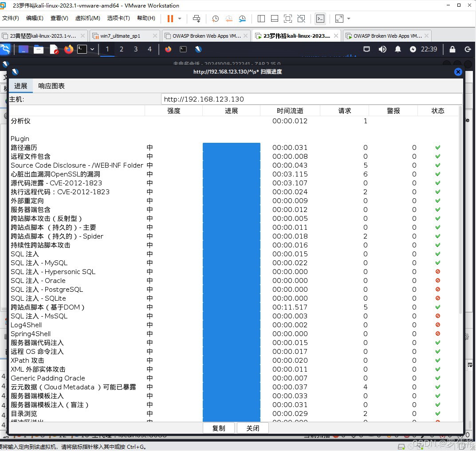Close the win7_ultimate_sp1 tab
This screenshot has height=451, width=476.
click(155, 36)
